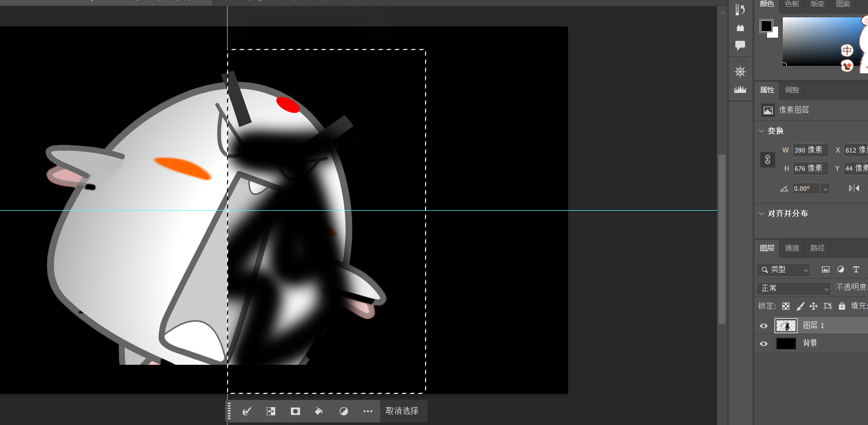The height and width of the screenshot is (425, 868).
Task: Click the pixel layer type icon
Action: [x=768, y=110]
